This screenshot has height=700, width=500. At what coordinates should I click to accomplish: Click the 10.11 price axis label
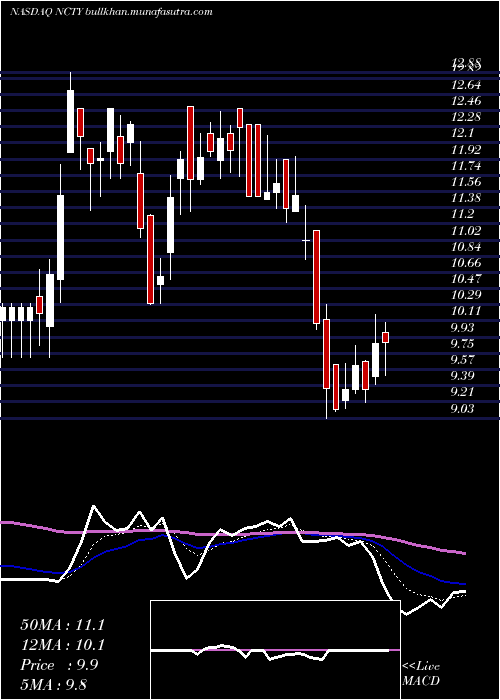(466, 311)
